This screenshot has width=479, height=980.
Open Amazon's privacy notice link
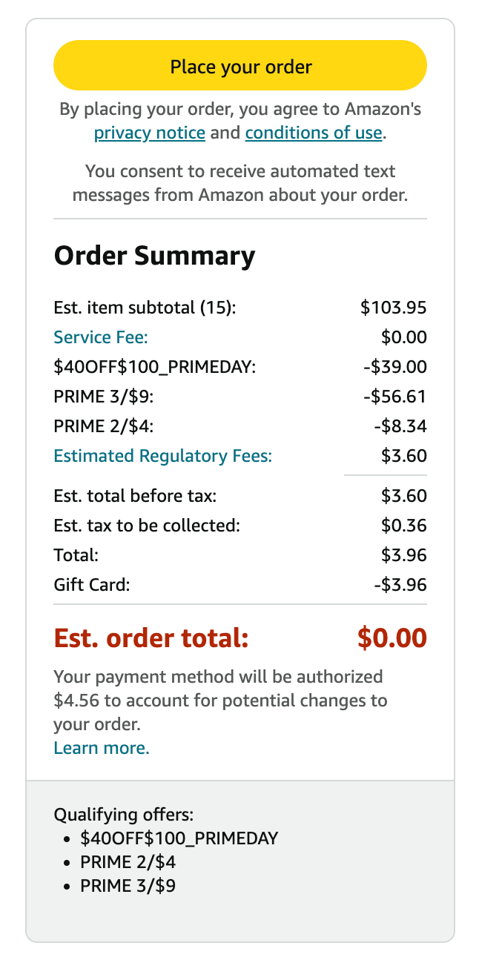pos(148,133)
